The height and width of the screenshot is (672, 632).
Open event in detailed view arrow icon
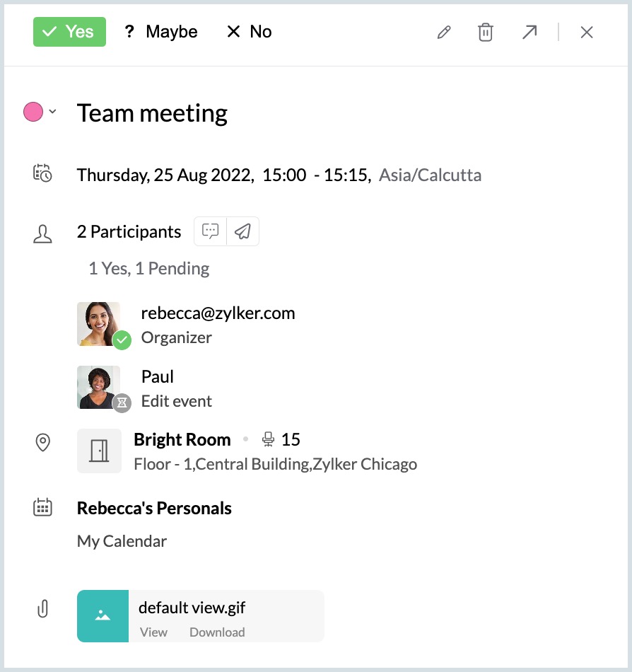click(529, 33)
